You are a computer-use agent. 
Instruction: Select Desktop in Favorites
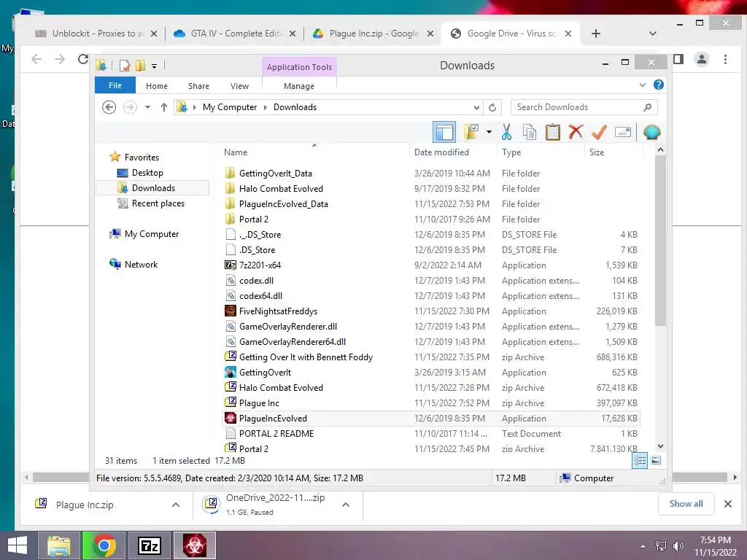[147, 172]
